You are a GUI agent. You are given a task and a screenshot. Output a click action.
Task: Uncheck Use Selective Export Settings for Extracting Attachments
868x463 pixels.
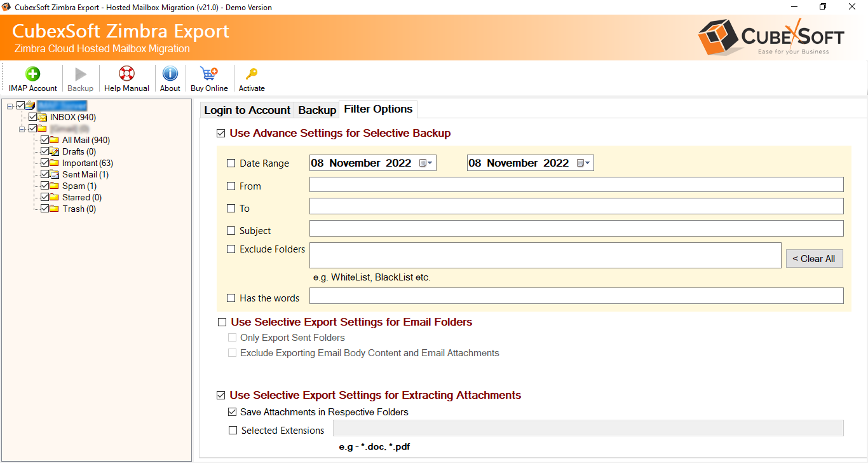(x=221, y=396)
